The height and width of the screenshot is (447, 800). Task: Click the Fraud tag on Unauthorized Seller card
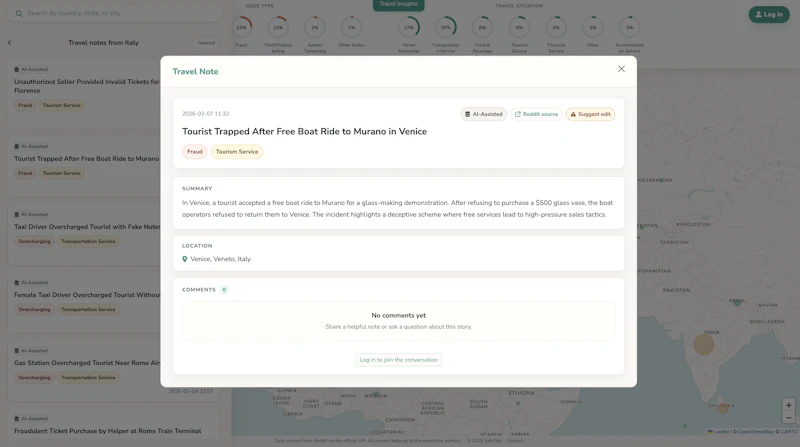click(25, 105)
